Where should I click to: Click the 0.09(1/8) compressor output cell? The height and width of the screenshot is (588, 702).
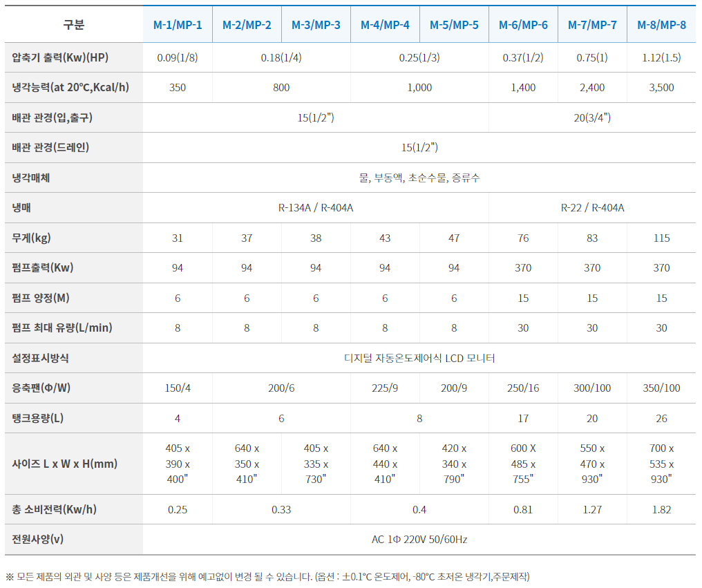click(178, 57)
